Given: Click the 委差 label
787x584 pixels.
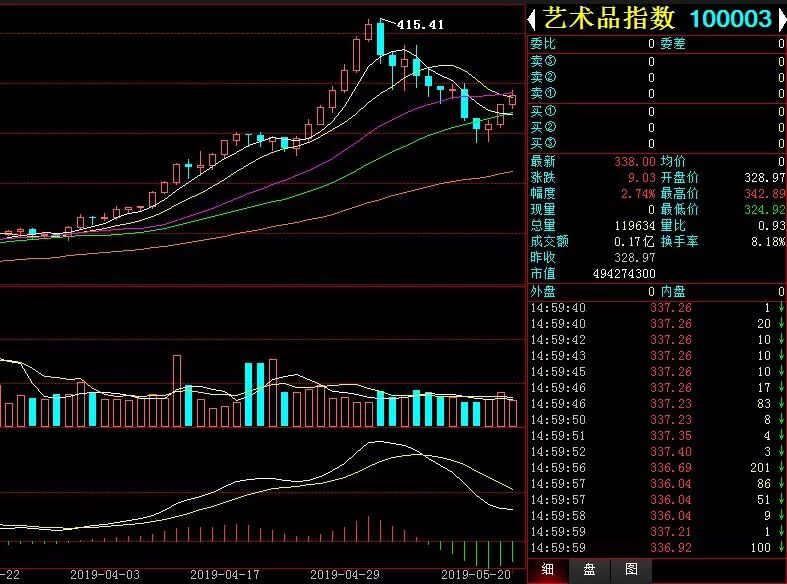Looking at the screenshot, I should tap(673, 44).
